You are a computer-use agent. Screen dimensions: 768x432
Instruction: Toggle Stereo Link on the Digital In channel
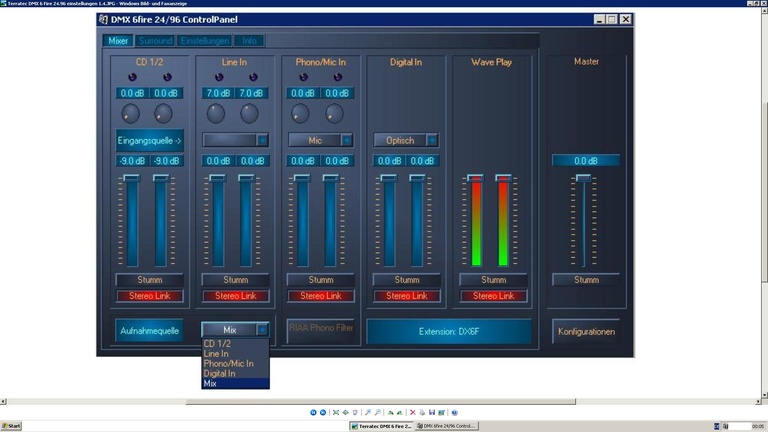(407, 296)
